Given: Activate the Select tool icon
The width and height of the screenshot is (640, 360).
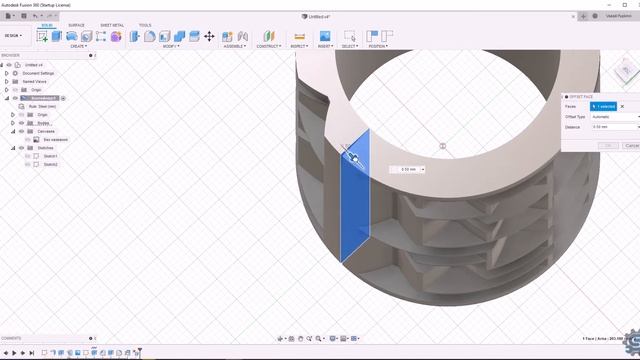Looking at the screenshot, I should (x=350, y=36).
